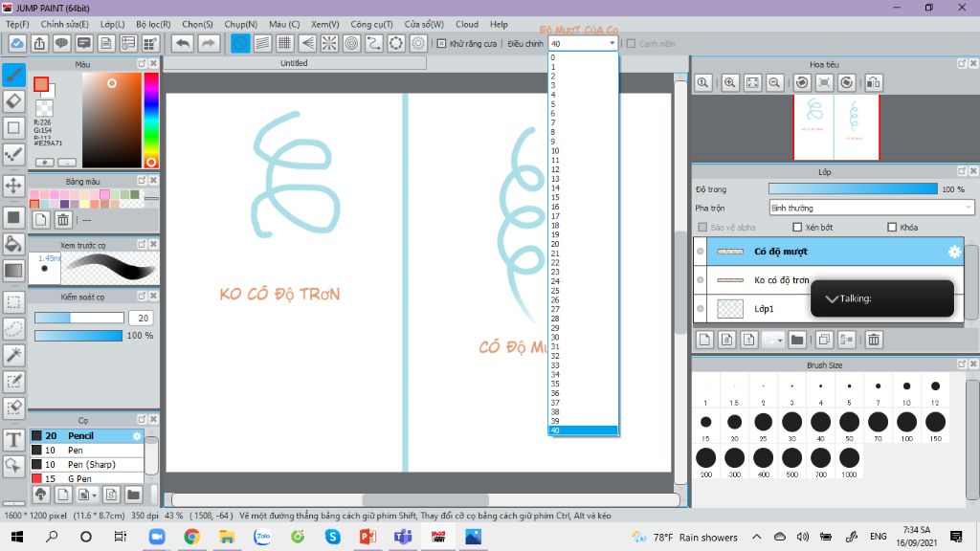Open the Bộ lọc(R) menu
Viewport: 980px width, 551px height.
[x=153, y=24]
